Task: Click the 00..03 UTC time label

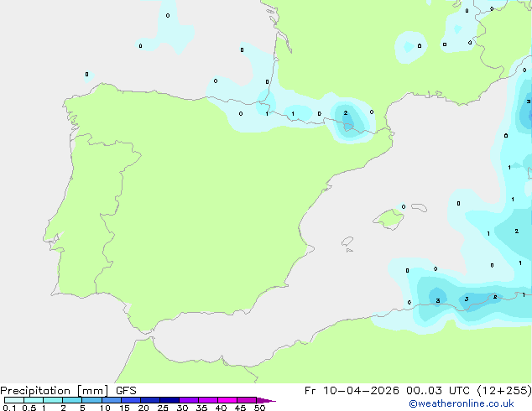Action: [x=438, y=391]
